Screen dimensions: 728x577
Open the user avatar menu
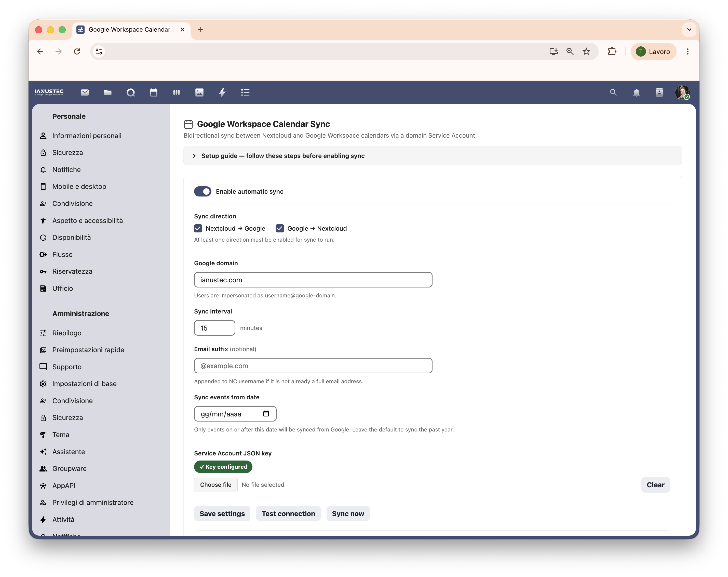point(682,92)
